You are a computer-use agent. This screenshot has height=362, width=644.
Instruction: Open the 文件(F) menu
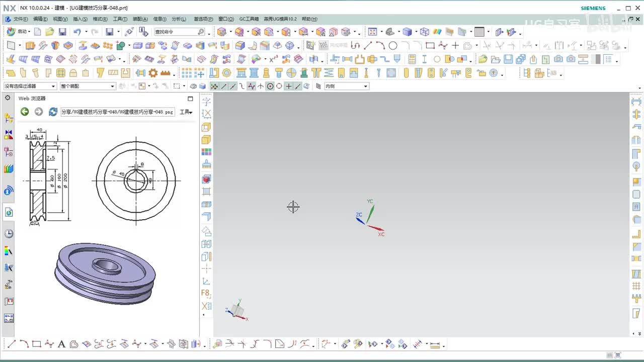click(x=21, y=19)
